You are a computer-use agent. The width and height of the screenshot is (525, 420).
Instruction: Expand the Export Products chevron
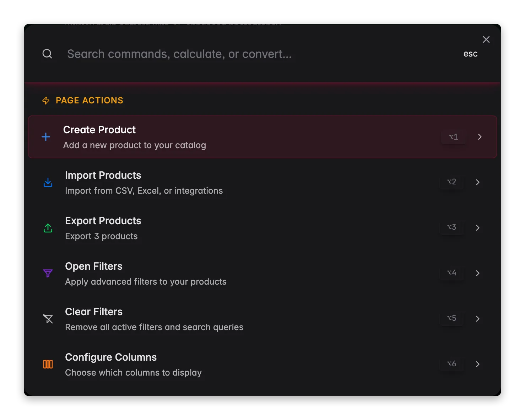(478, 228)
